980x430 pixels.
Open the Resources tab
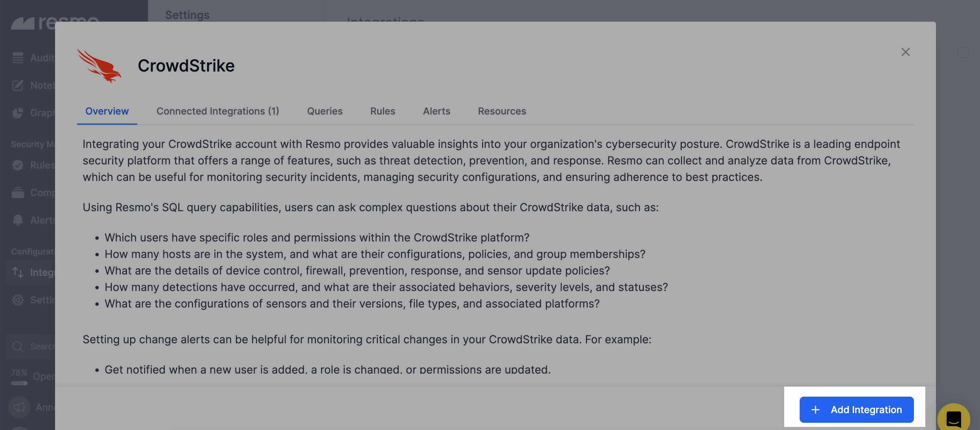(501, 111)
